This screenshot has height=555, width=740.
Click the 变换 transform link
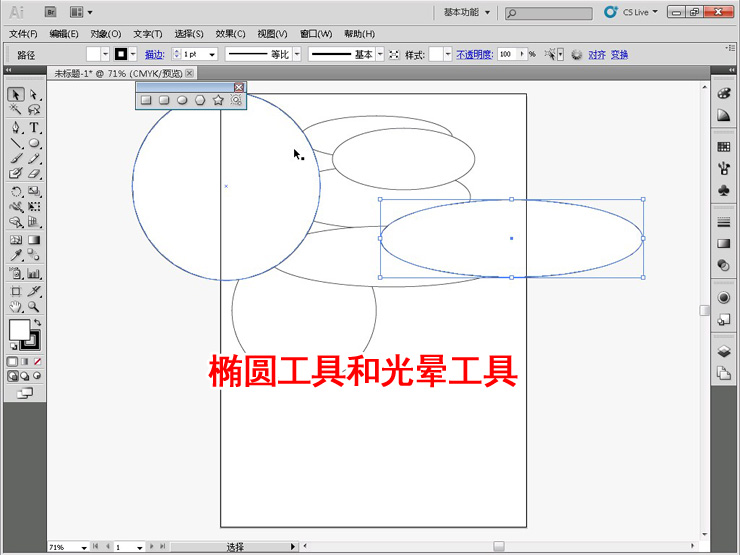coord(620,54)
